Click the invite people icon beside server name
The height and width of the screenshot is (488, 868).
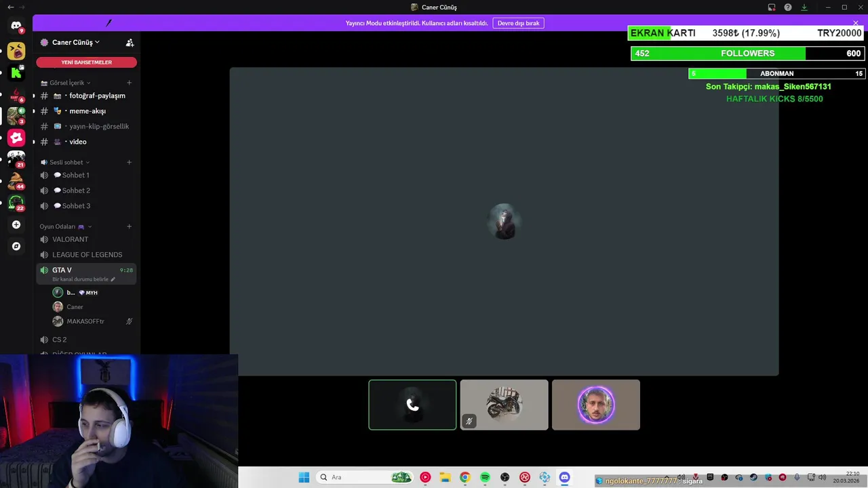click(130, 42)
